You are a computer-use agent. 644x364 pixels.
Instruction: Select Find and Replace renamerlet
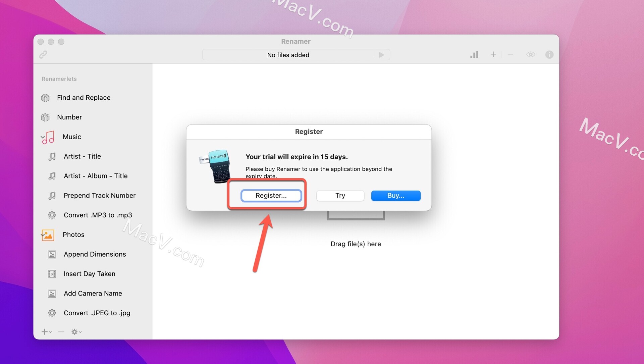84,98
